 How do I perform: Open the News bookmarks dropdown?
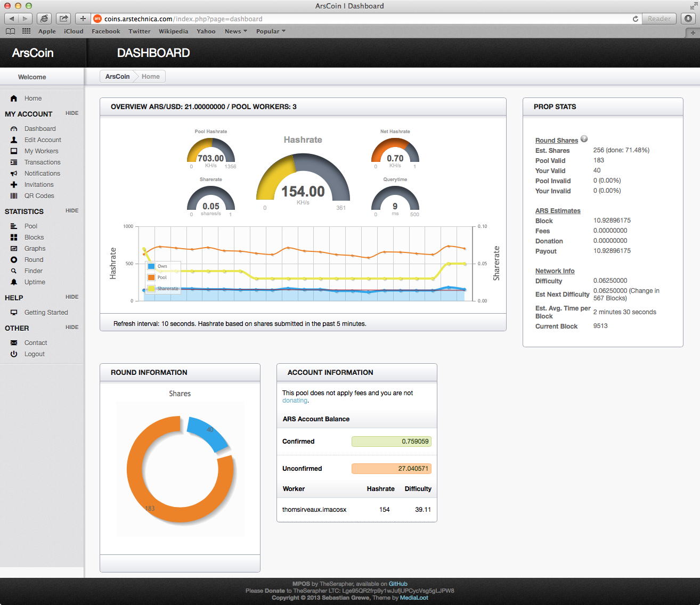236,31
